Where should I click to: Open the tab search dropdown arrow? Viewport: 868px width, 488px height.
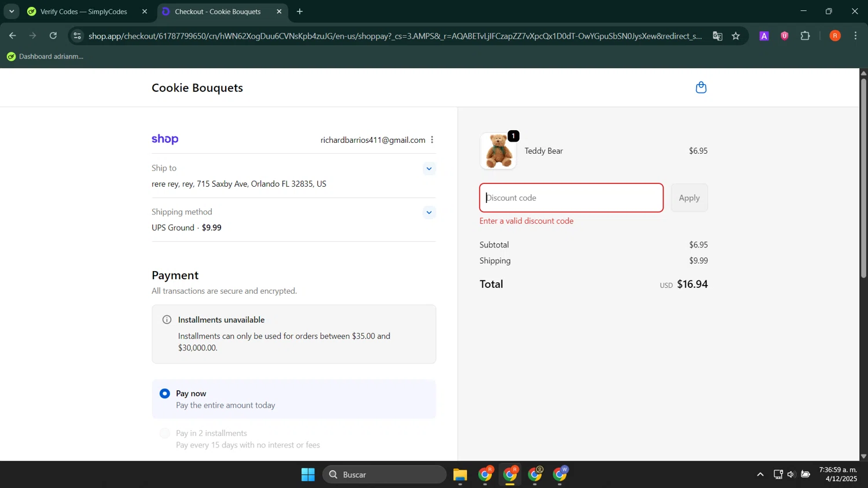(12, 12)
